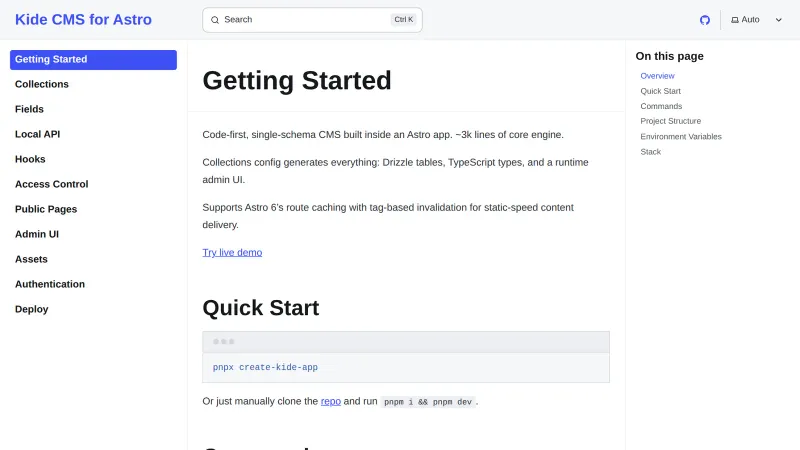
Task: Expand the theme selector chevron
Action: tap(779, 20)
